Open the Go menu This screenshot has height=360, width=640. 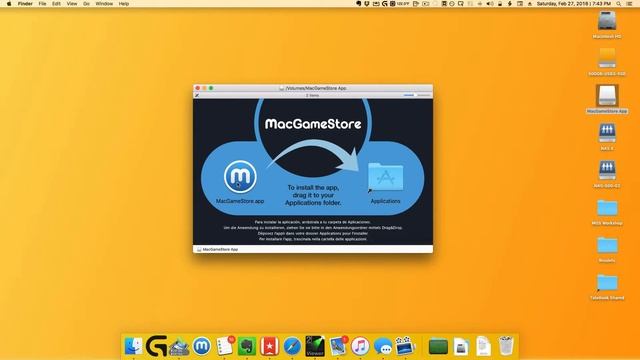click(x=86, y=4)
